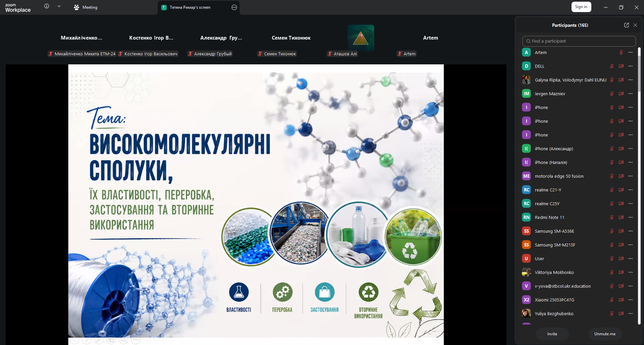This screenshot has height=345, width=644.
Task: Click the next slide arrow in the presentation
Action: click(87, 340)
